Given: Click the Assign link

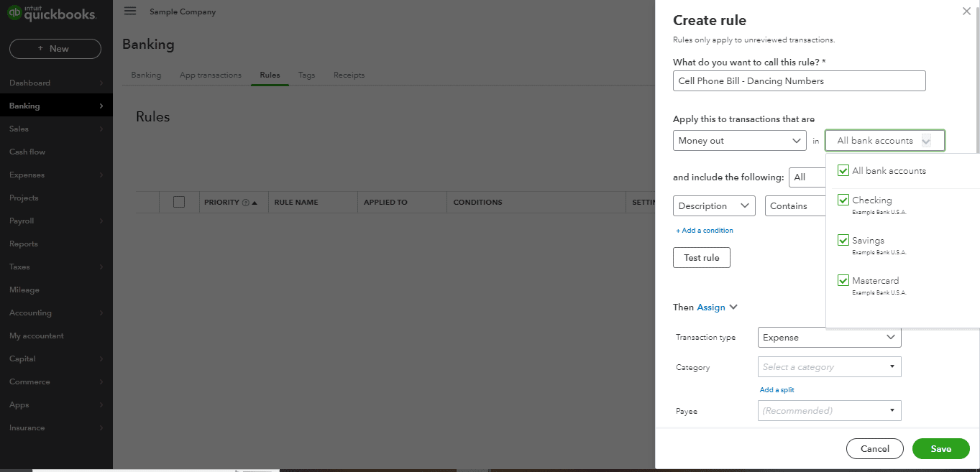Looking at the screenshot, I should pyautogui.click(x=711, y=307).
